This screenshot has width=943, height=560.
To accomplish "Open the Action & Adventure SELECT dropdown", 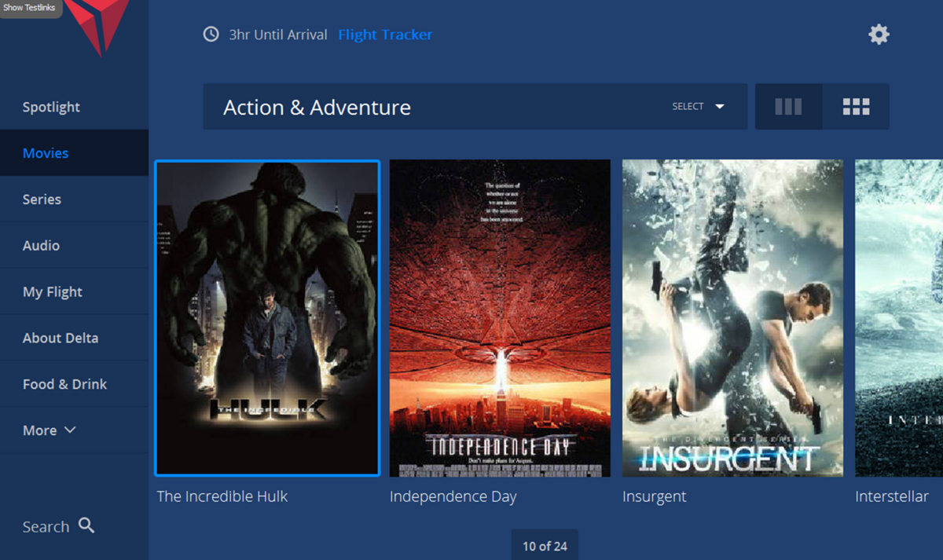I will coord(698,107).
